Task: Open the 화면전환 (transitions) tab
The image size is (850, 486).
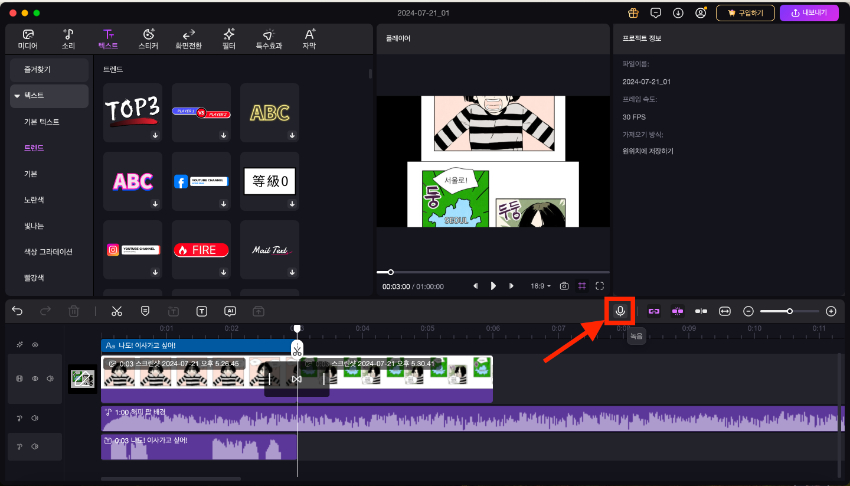Action: [188, 39]
